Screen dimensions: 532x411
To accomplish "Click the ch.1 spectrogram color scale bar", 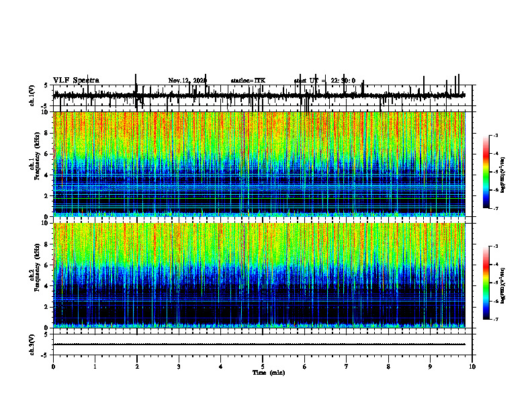I will pos(486,172).
